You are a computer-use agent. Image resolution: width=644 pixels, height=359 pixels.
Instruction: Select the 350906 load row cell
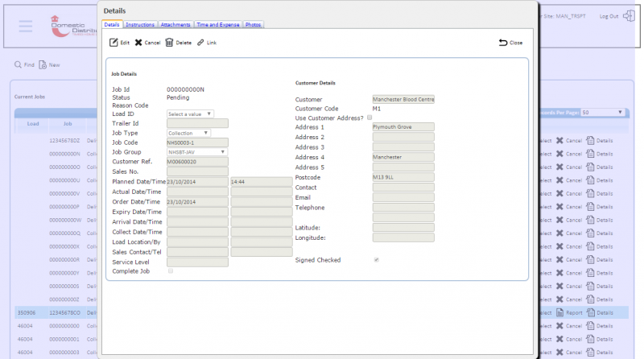click(31, 312)
